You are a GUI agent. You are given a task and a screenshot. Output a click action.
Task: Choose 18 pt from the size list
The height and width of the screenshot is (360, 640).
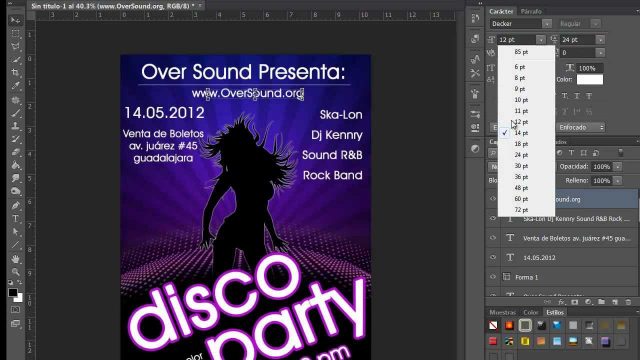pos(521,144)
